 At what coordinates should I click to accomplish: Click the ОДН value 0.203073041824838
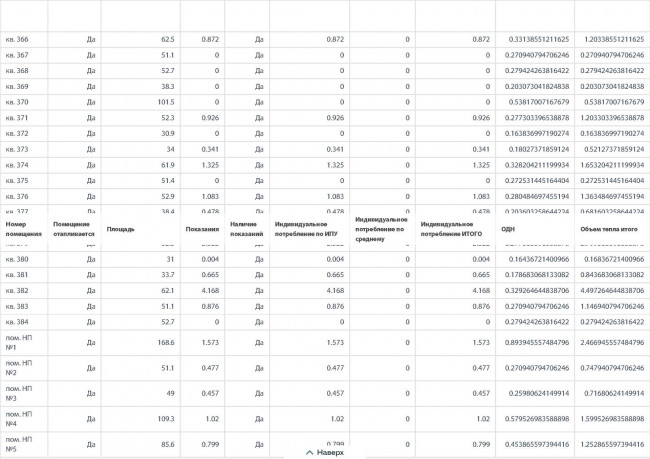(x=537, y=86)
